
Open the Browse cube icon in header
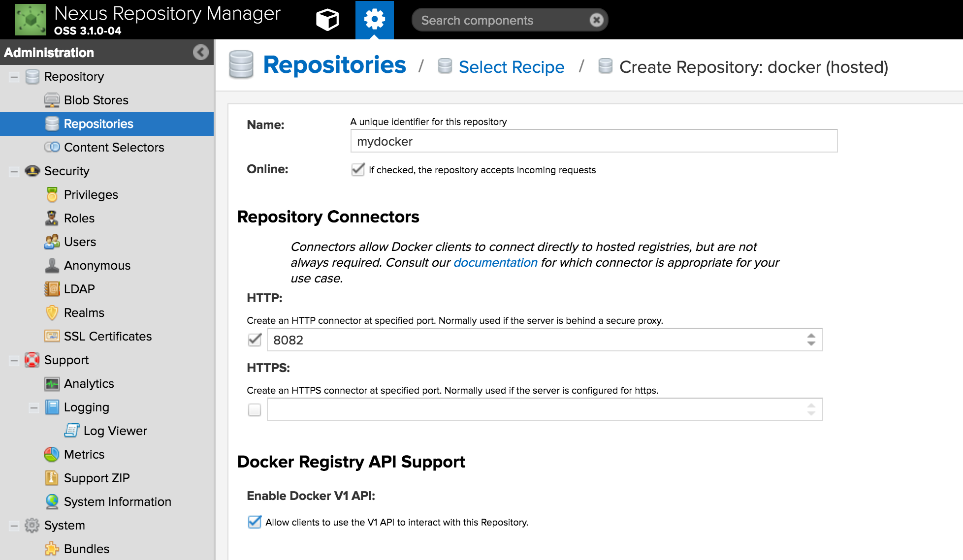tap(327, 20)
